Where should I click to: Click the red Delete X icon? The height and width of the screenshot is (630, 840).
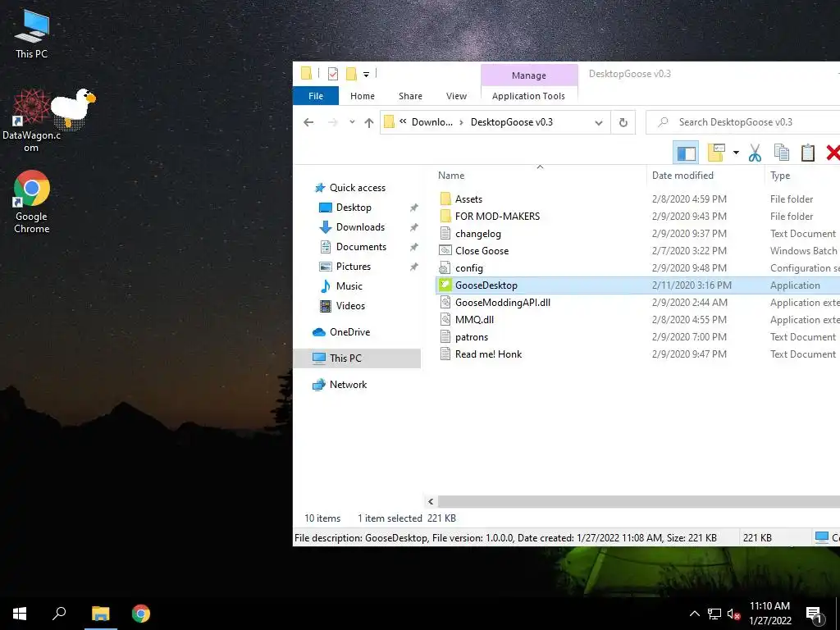[833, 153]
